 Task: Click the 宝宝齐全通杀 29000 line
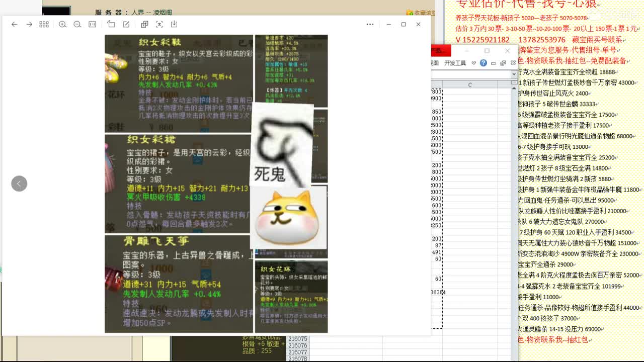[x=546, y=264]
